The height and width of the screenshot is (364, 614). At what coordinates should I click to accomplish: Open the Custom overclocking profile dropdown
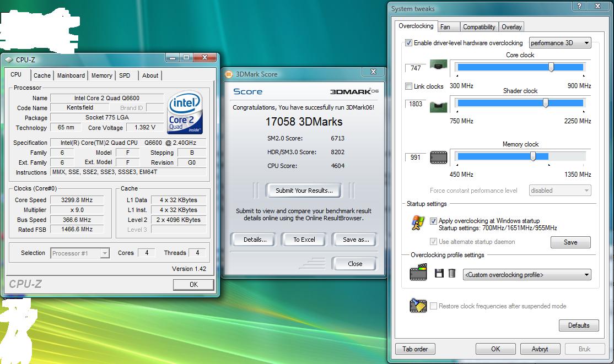527,275
